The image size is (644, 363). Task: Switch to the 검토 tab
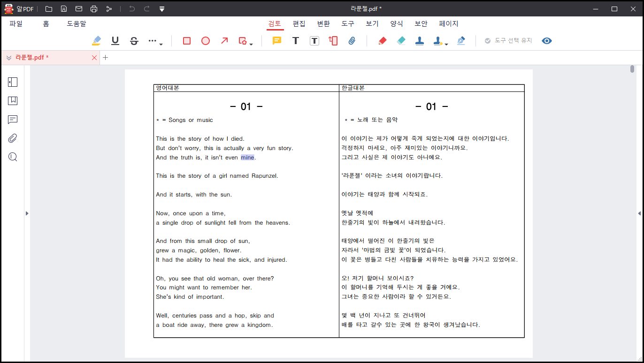pyautogui.click(x=275, y=23)
